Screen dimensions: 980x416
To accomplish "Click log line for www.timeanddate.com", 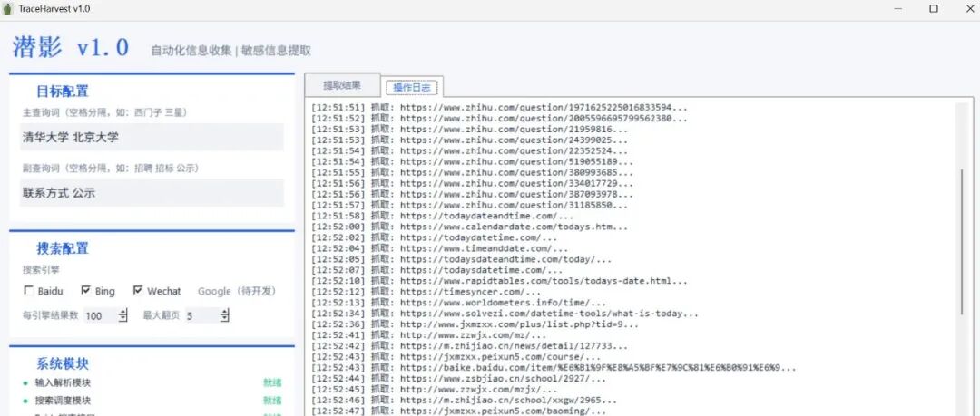I will 439,248.
